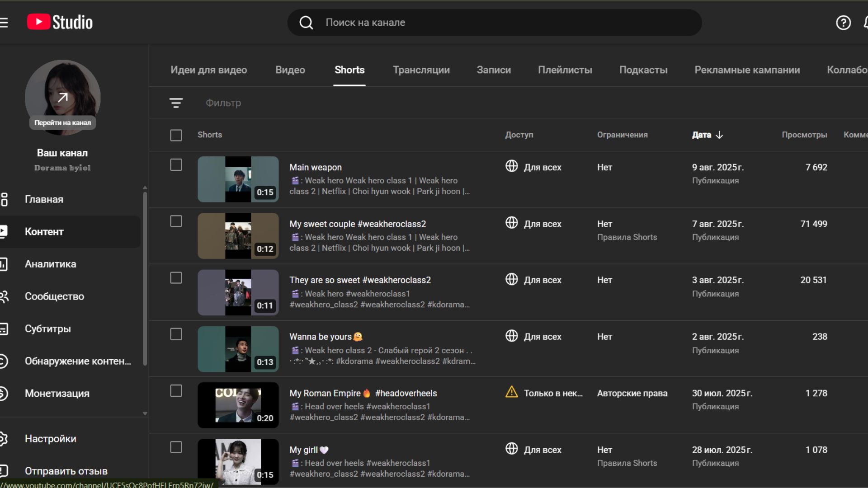Select the Wanna be yours checkbox
Screen dimensions: 868x488
point(176,334)
